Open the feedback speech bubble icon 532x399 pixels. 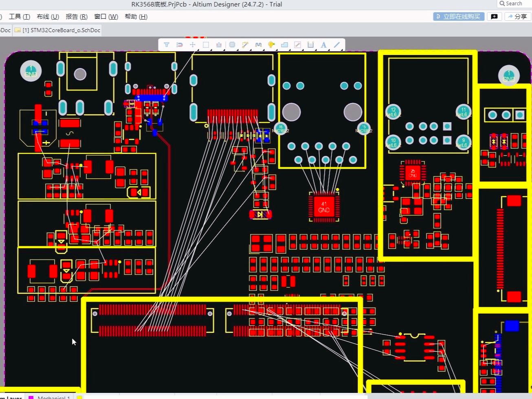click(494, 16)
